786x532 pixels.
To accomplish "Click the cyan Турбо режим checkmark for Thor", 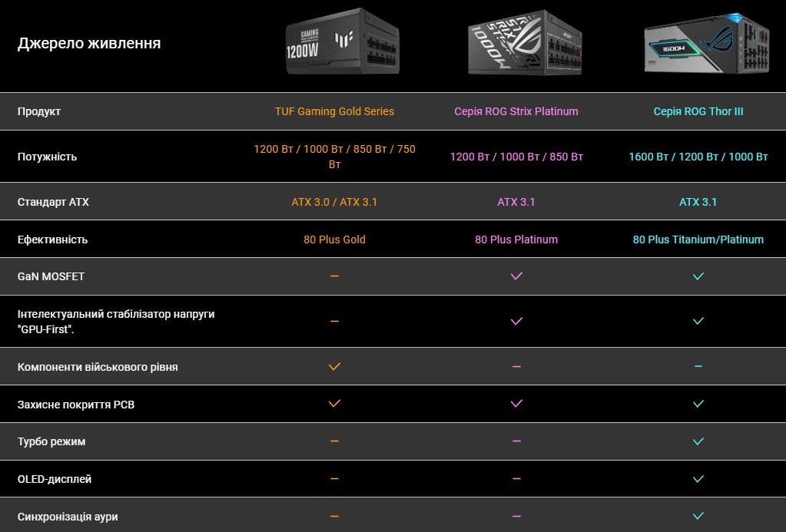I will pyautogui.click(x=698, y=441).
